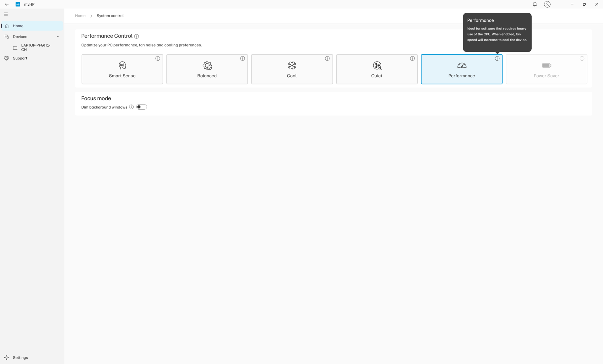
Task: Go to Home via the breadcrumb link
Action: pos(80,16)
